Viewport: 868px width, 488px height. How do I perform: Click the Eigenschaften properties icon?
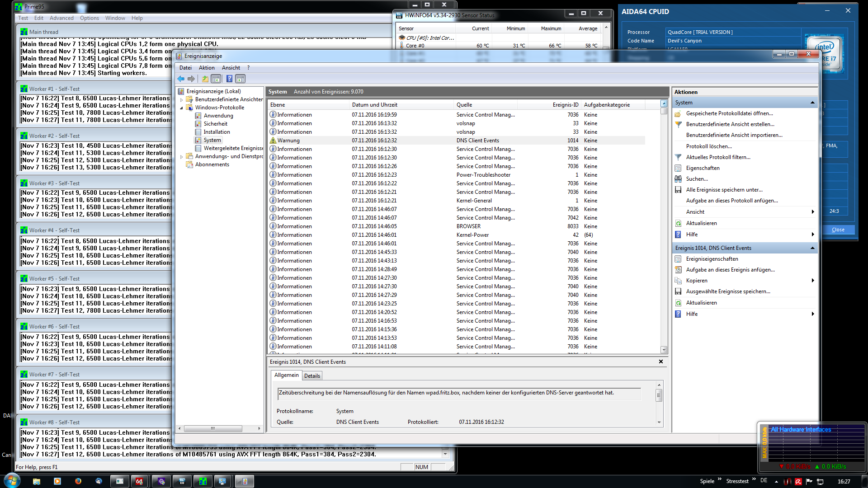pos(678,168)
